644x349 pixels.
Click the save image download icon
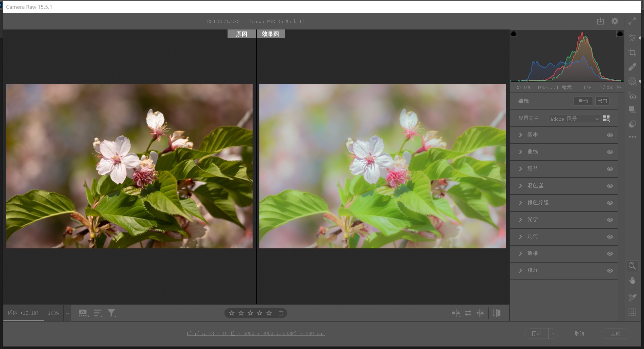[x=600, y=21]
